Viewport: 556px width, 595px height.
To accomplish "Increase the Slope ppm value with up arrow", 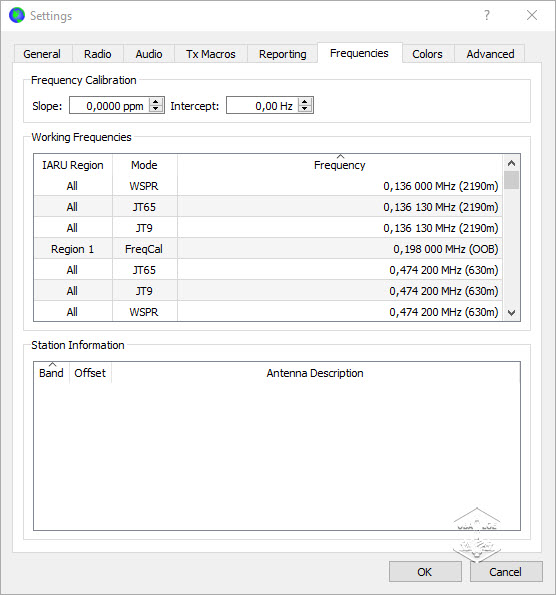I will pyautogui.click(x=156, y=102).
